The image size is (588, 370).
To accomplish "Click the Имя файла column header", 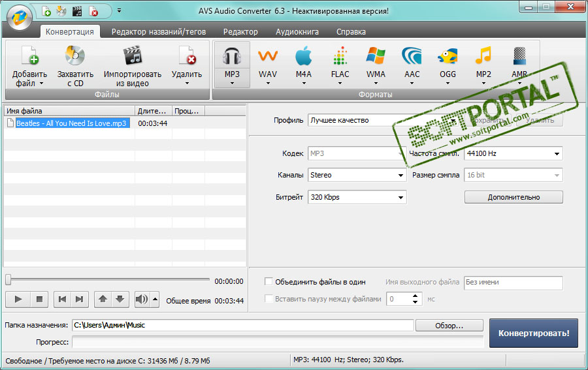I will pos(70,111).
